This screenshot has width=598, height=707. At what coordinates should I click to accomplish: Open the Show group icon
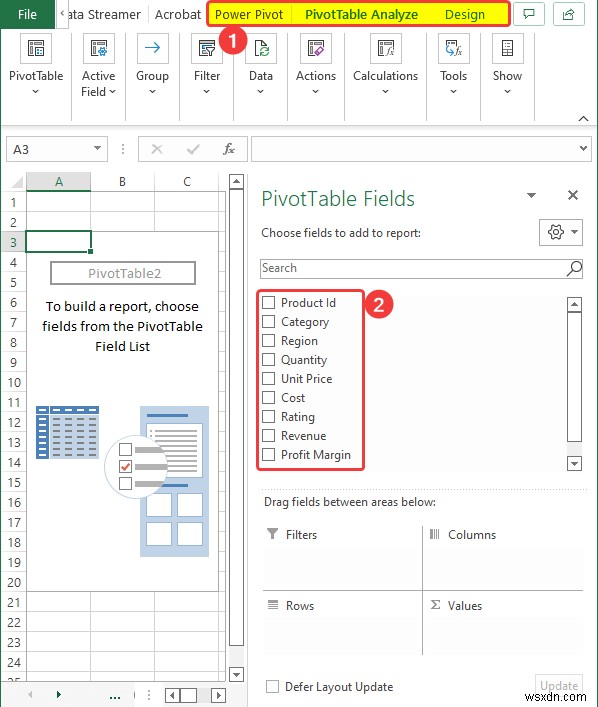pyautogui.click(x=507, y=48)
